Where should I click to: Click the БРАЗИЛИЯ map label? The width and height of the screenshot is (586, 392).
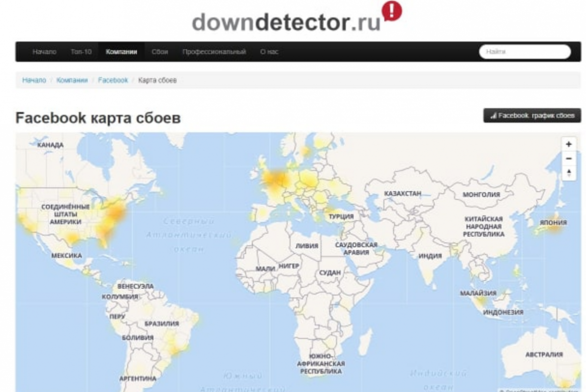162,324
